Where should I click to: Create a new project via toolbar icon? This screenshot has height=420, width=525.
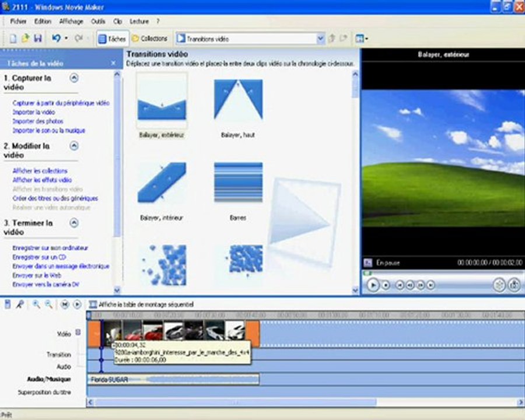pos(13,38)
